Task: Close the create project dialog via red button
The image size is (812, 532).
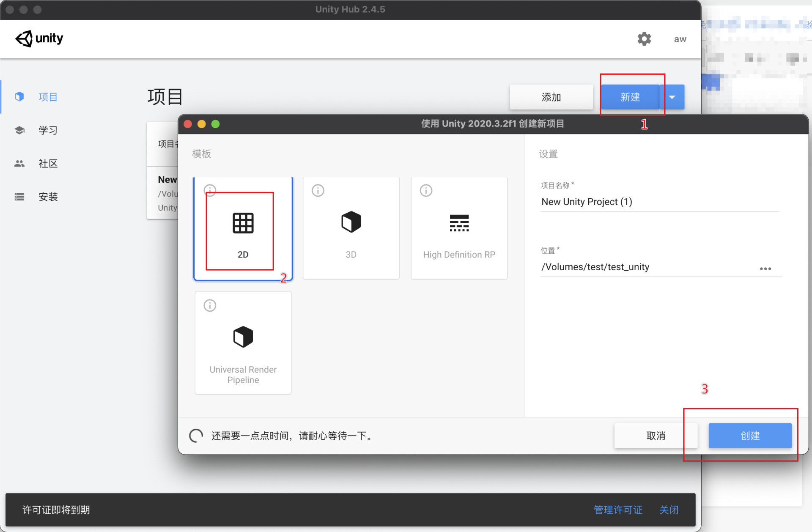Action: point(188,124)
